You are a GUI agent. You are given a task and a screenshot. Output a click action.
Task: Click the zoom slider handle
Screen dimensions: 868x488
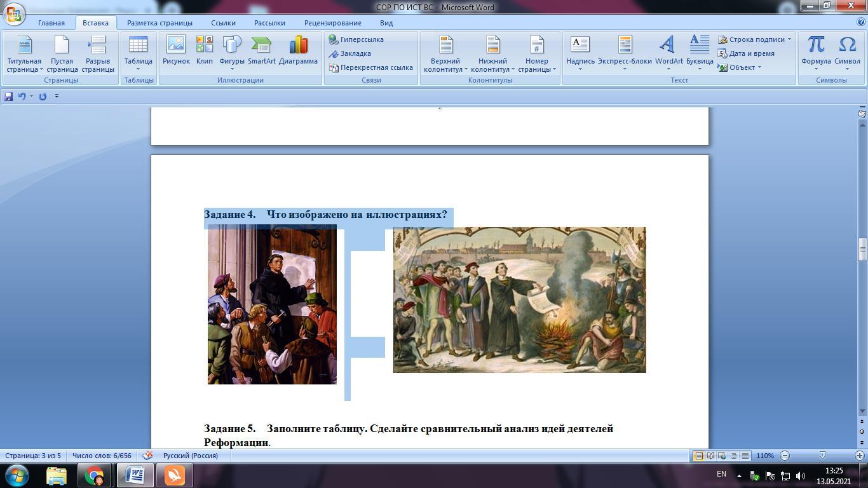(x=822, y=456)
